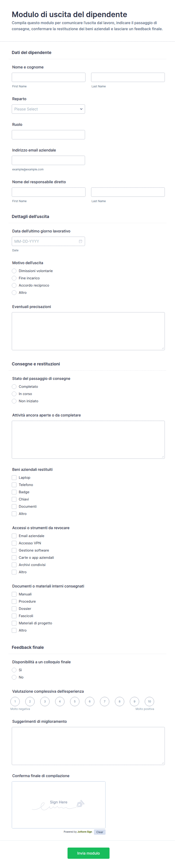Tick the Badge checkbox
Image resolution: width=175 pixels, height=868 pixels.
pos(14,492)
